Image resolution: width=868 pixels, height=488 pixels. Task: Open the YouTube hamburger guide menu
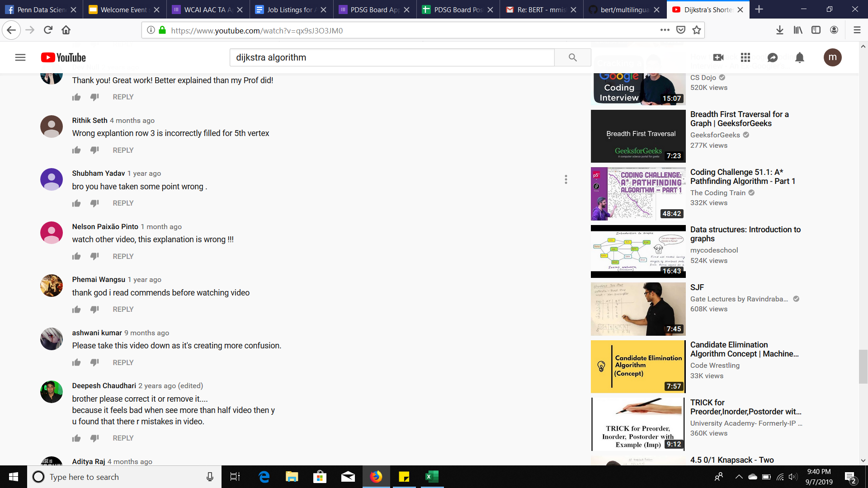20,57
